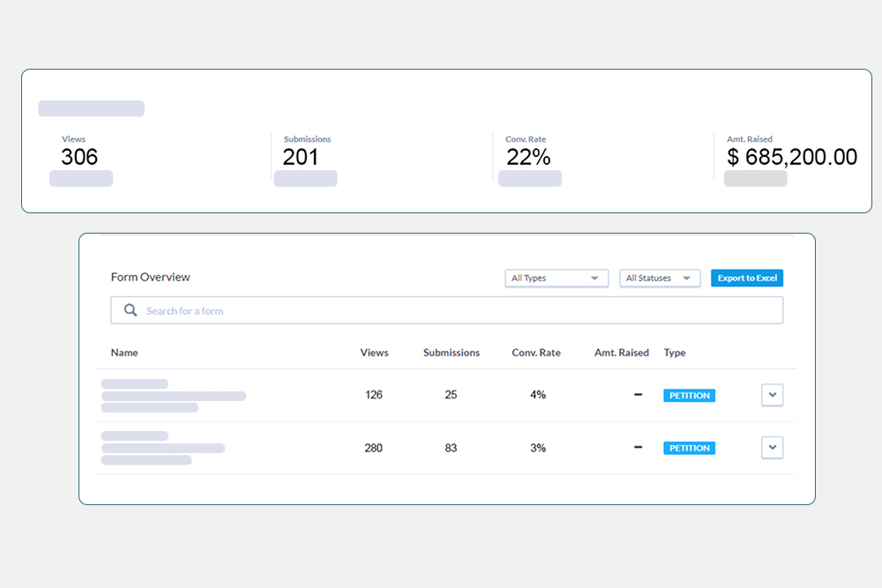Open the All Statuses filter dropdown
This screenshot has width=882, height=588.
pyautogui.click(x=660, y=278)
